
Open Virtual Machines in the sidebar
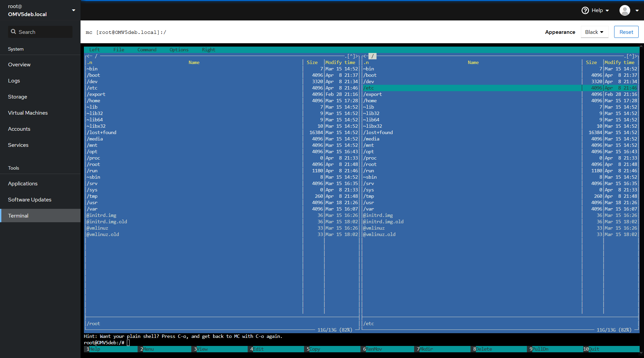tap(40, 113)
